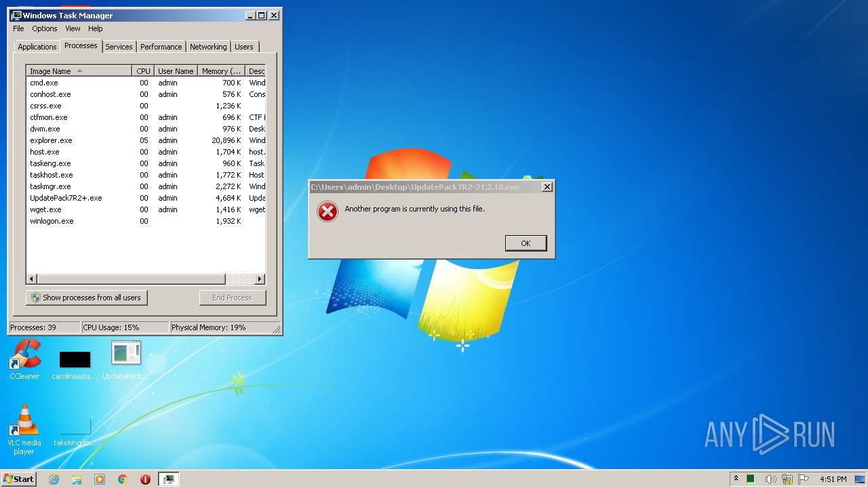
Task: Minimize the Task Manager window
Action: click(x=250, y=15)
